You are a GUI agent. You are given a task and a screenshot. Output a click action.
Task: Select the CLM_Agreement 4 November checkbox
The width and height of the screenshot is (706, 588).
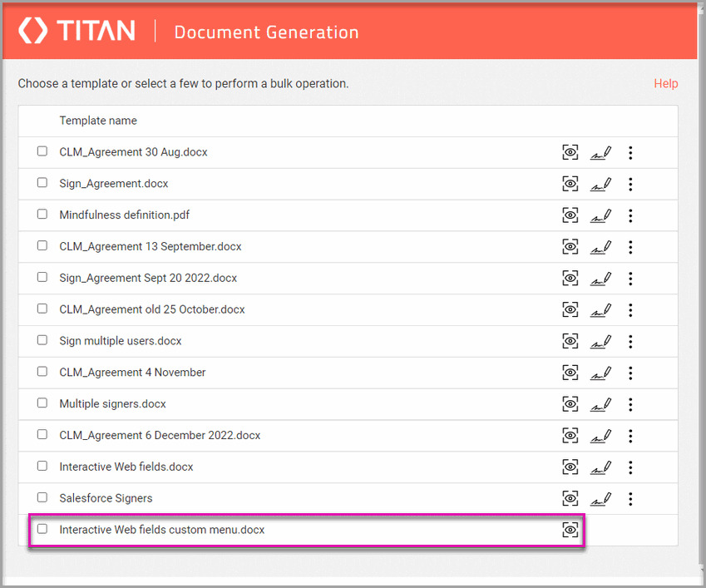tap(42, 372)
